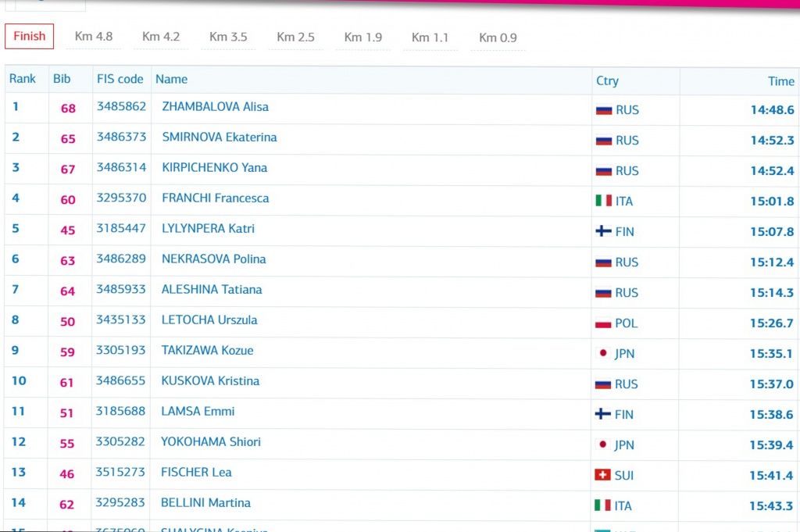Click the Italian flag beside FRANCHI Francesca
This screenshot has height=532, width=800.
(x=603, y=202)
